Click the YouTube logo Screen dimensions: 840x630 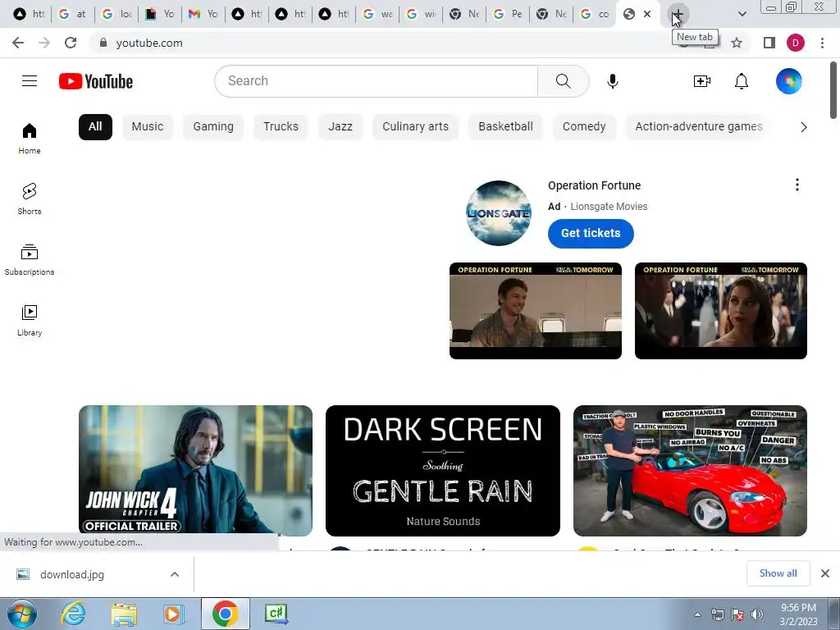click(x=96, y=81)
